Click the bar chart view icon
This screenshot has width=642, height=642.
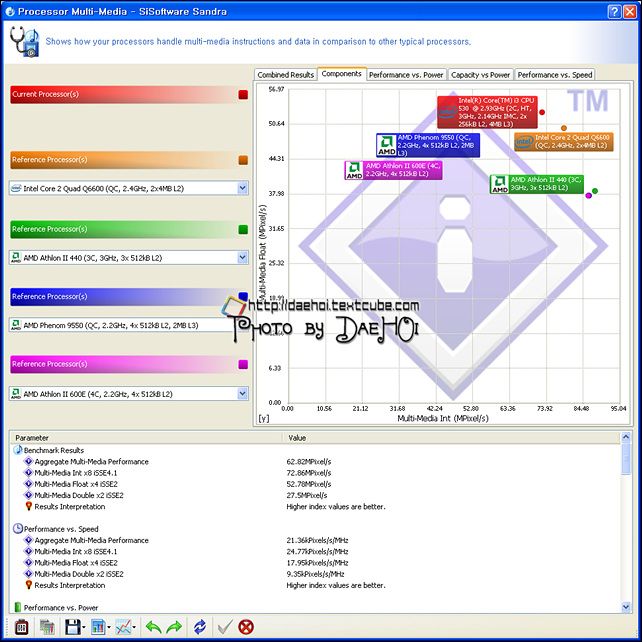tap(98, 627)
